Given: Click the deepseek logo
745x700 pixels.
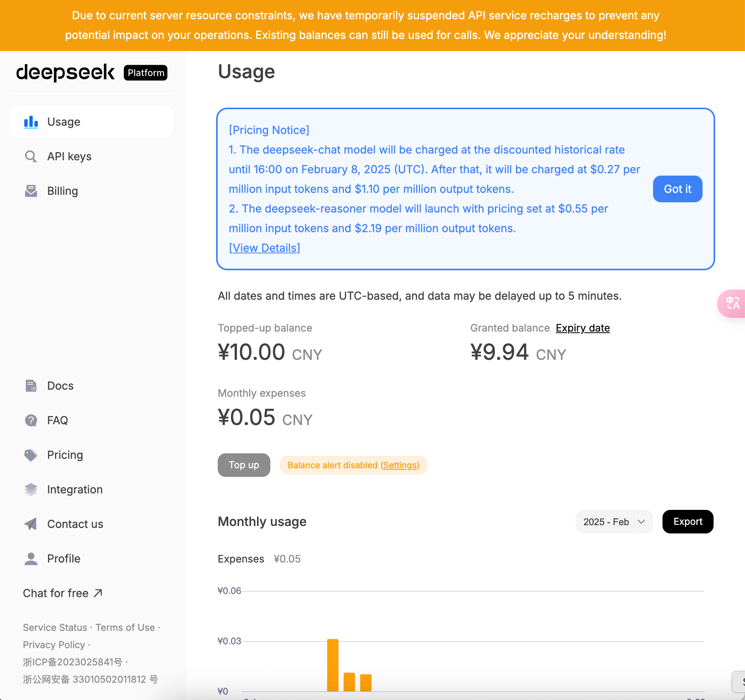Looking at the screenshot, I should pos(65,73).
